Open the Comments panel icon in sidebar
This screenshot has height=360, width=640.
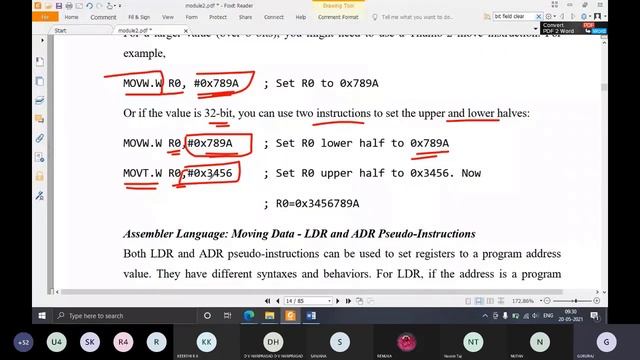point(40,119)
